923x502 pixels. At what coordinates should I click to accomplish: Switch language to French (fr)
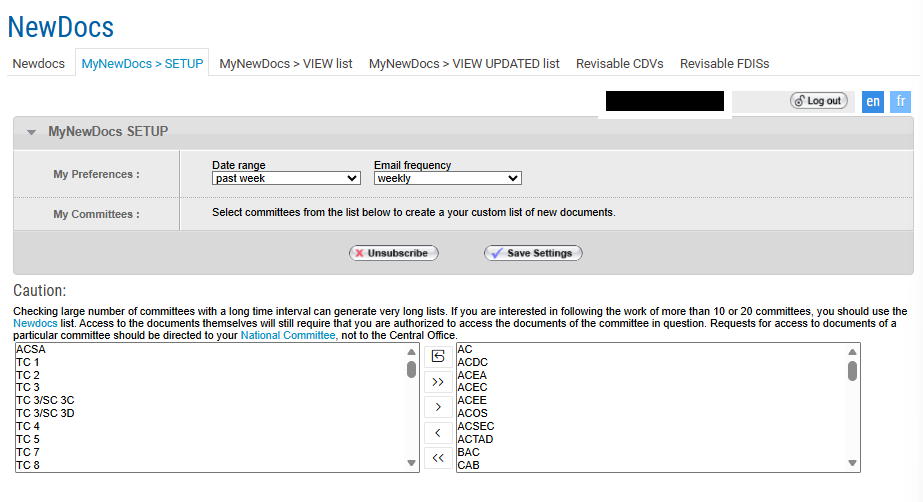tap(901, 101)
